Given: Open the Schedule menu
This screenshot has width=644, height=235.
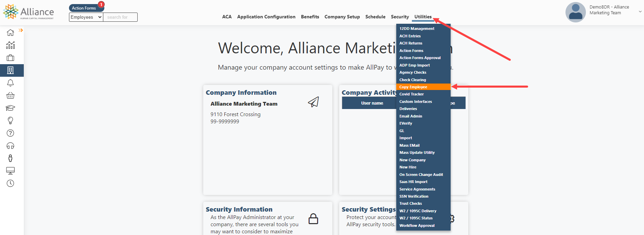Looking at the screenshot, I should pyautogui.click(x=375, y=17).
